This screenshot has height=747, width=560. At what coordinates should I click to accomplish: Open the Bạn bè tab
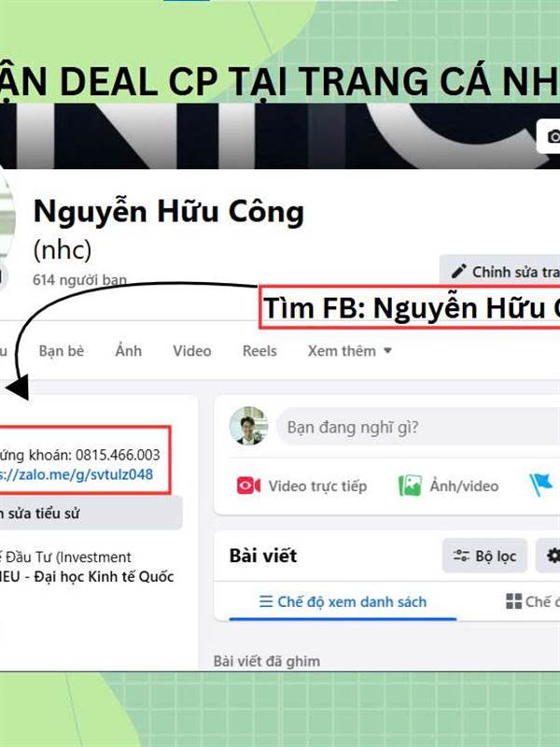pos(62,351)
